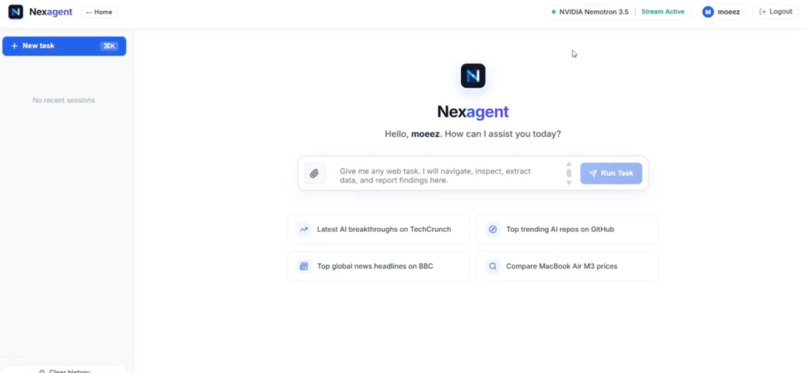Click the green status dot beside NVIDIA
Screen dimensions: 806x373
(x=554, y=12)
